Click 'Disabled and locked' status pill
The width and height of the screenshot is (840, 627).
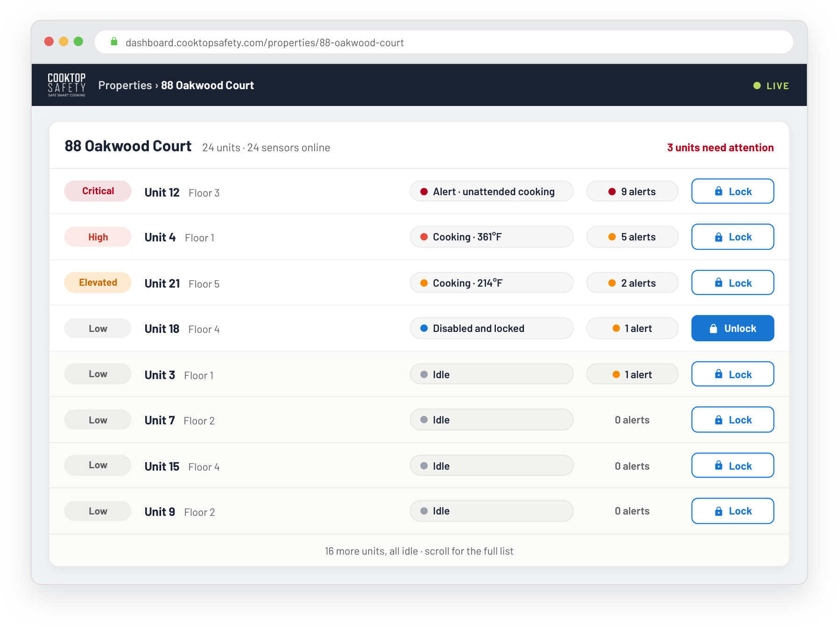(x=492, y=328)
